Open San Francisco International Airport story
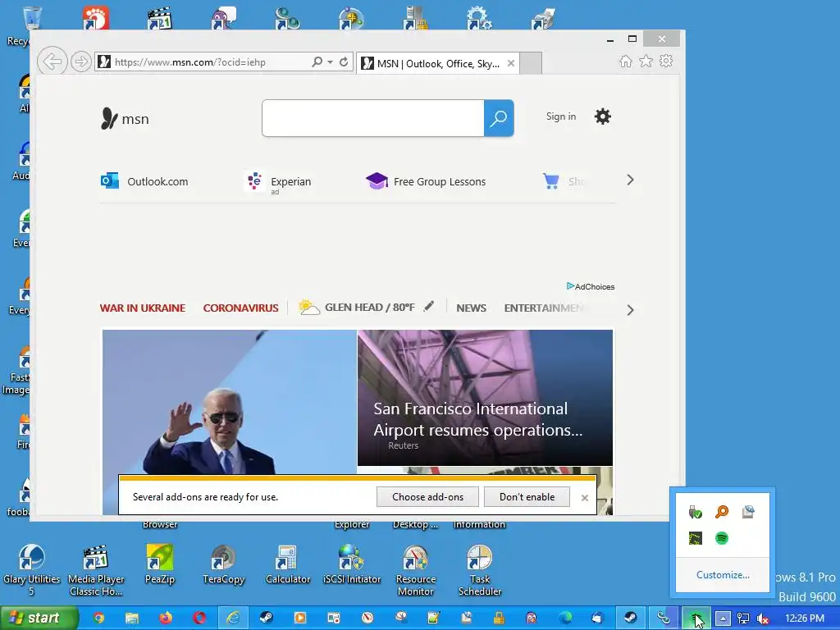 point(485,398)
